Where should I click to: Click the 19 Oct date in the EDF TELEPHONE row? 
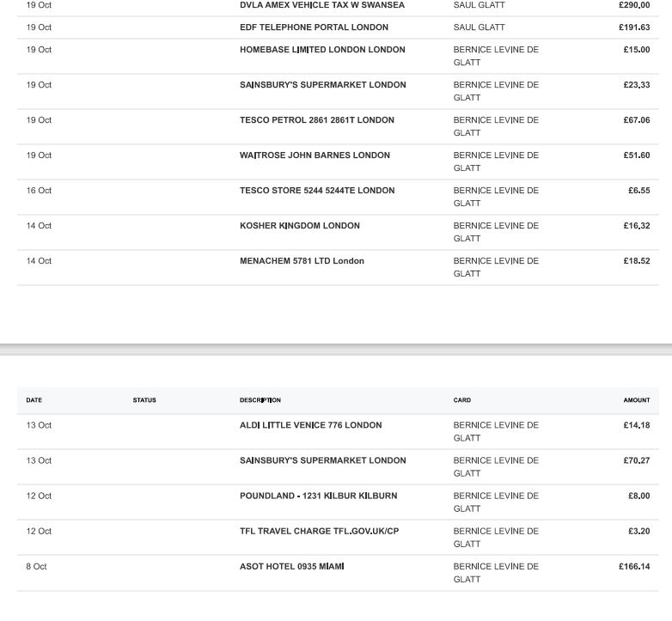pyautogui.click(x=39, y=27)
